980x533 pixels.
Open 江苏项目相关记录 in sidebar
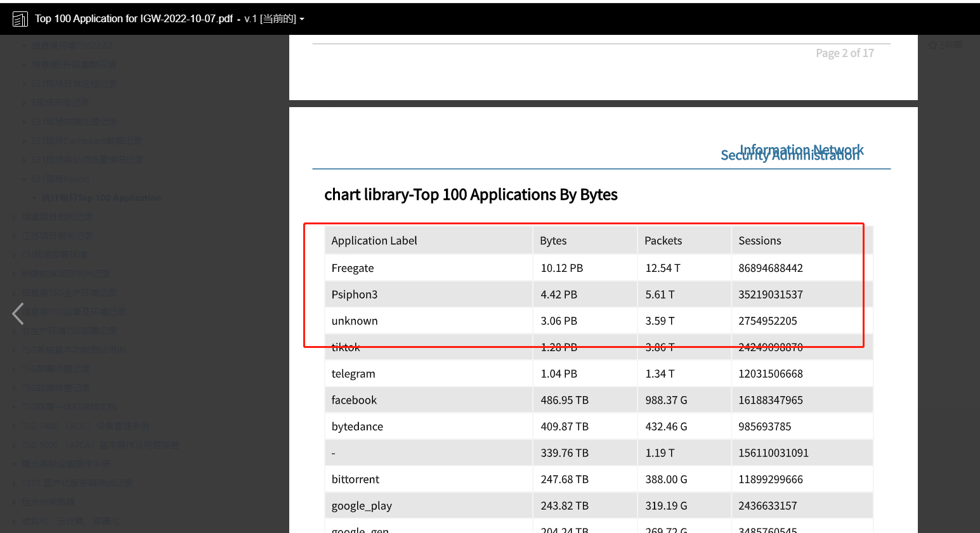point(57,236)
